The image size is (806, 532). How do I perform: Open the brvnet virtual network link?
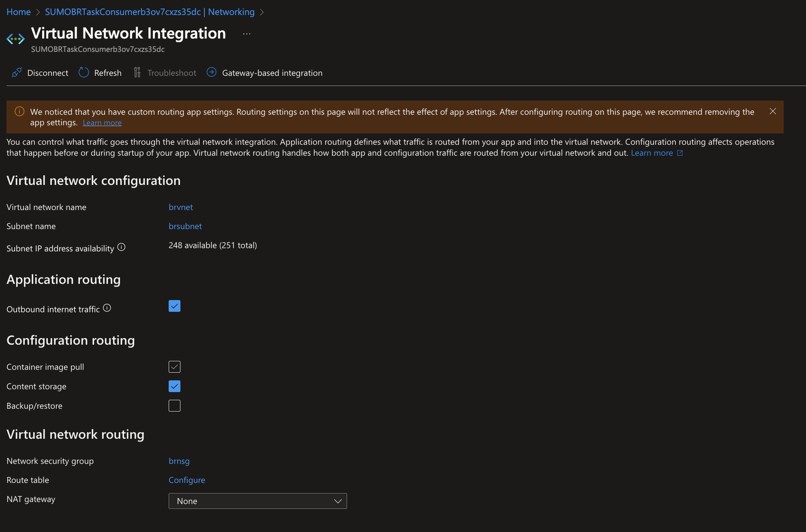pos(180,207)
